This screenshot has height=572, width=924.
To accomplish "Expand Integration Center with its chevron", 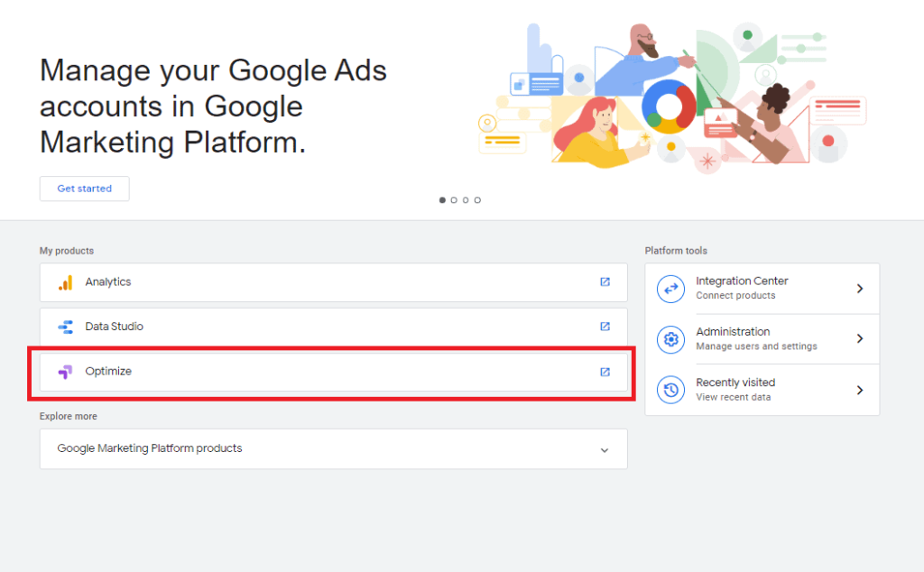I will [x=860, y=289].
